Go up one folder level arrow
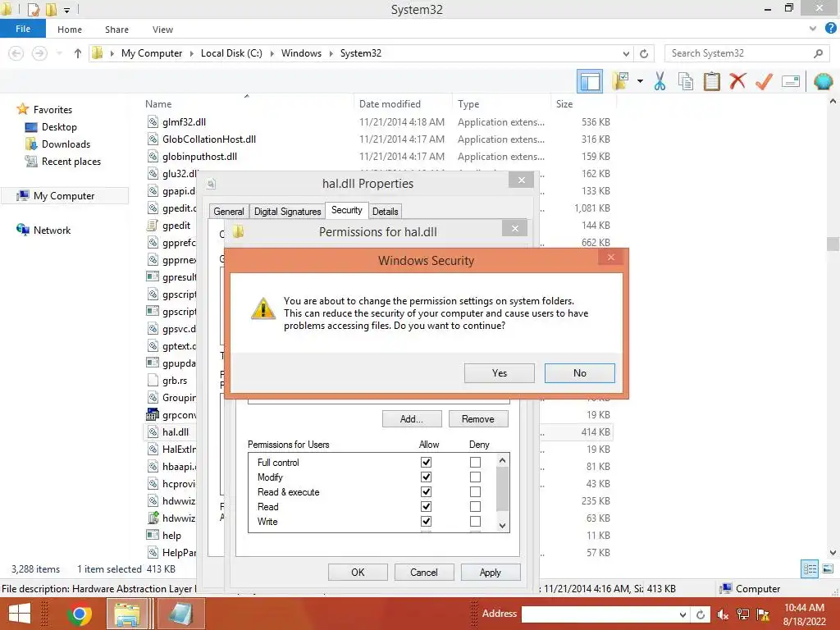The height and width of the screenshot is (630, 840). 78,53
